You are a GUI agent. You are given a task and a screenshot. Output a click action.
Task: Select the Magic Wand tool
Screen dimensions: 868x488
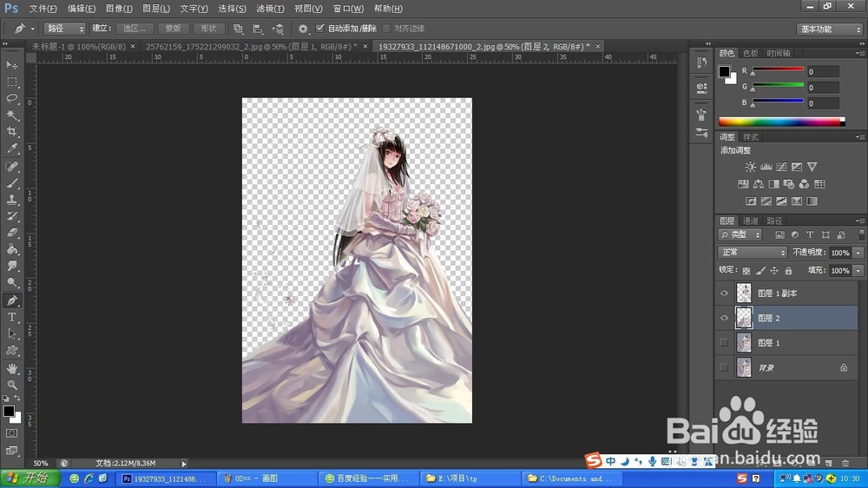pyautogui.click(x=11, y=115)
